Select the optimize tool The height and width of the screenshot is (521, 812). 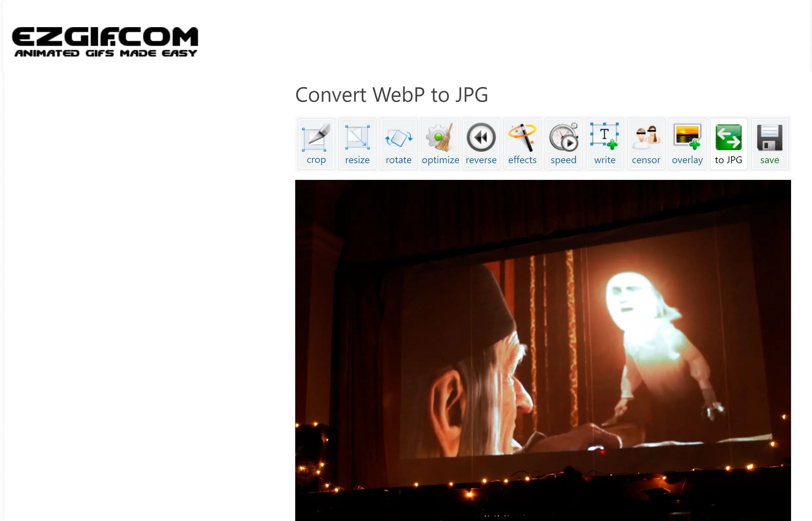click(x=440, y=144)
